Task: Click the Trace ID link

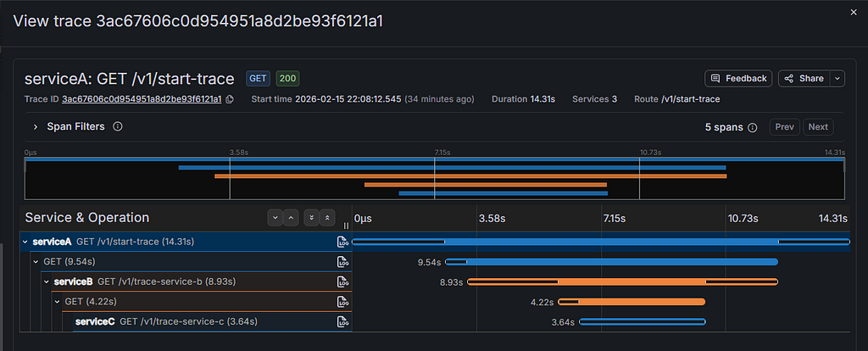Action: [x=142, y=99]
